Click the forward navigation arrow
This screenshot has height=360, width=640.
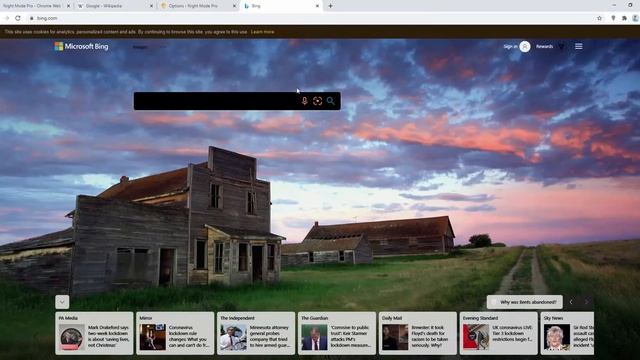pos(6,18)
